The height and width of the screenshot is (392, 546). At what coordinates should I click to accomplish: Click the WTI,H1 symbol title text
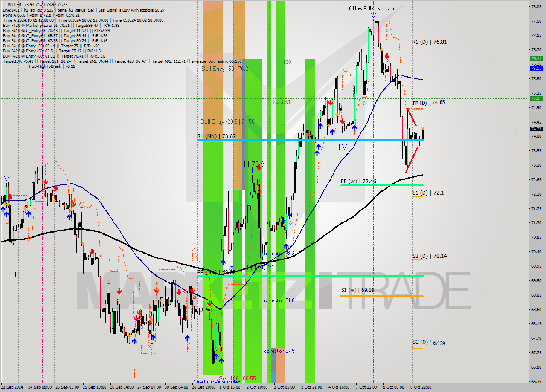coord(15,5)
